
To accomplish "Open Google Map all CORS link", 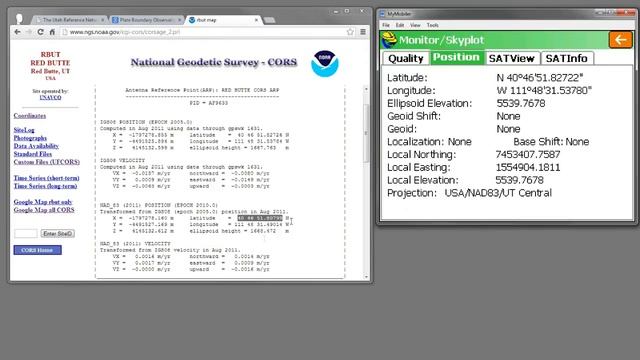I will [44, 210].
